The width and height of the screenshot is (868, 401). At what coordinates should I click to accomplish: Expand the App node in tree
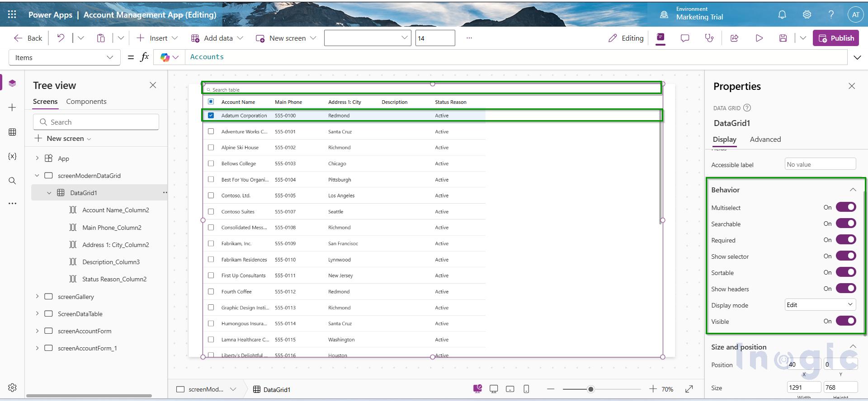tap(37, 159)
